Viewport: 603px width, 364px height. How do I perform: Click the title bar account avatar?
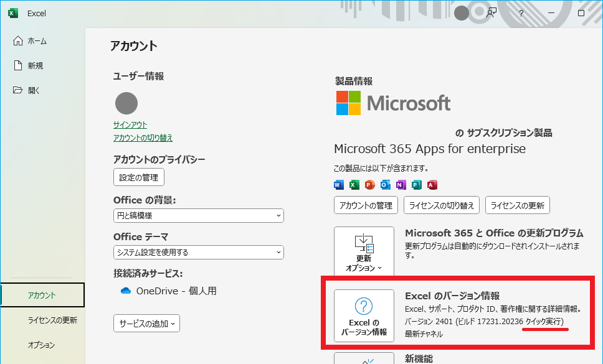click(462, 13)
